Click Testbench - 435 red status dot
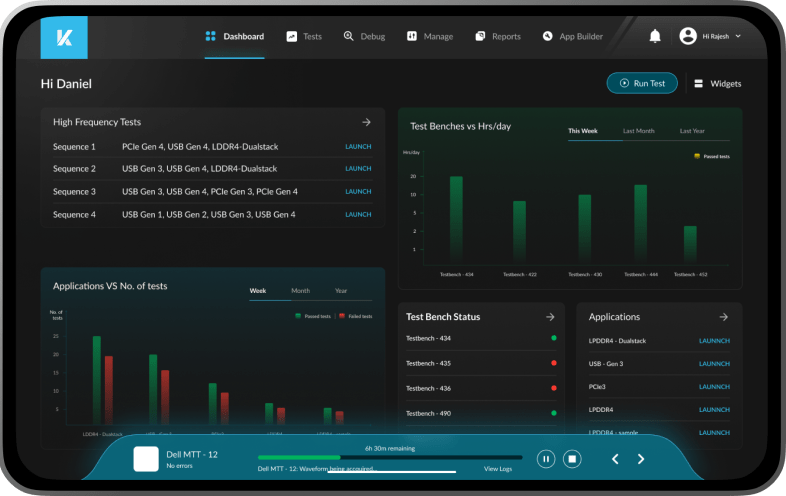786x496 pixels. tap(554, 363)
